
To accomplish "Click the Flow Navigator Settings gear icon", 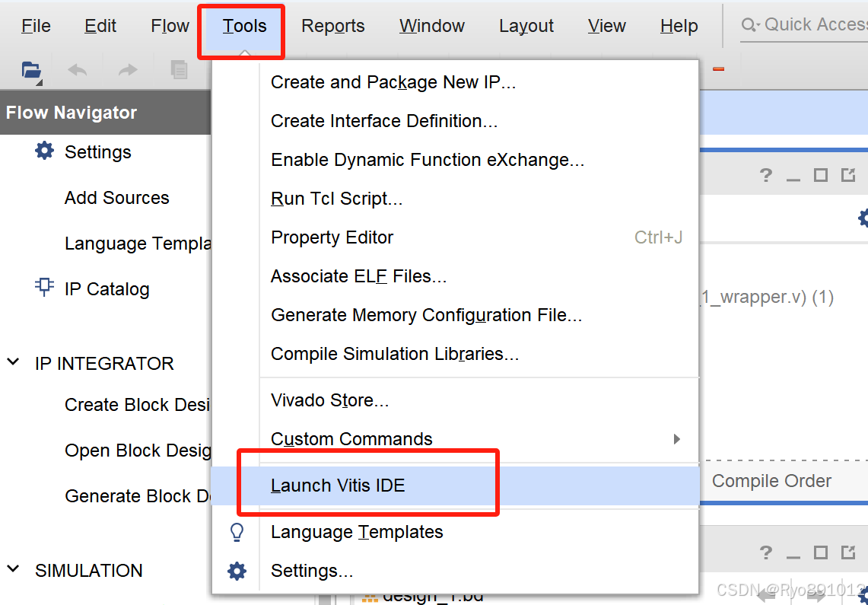I will pyautogui.click(x=44, y=151).
